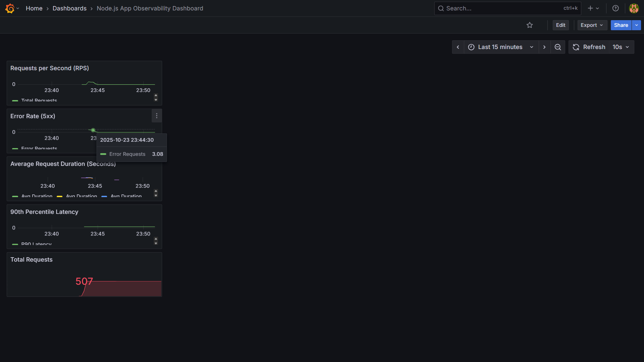This screenshot has width=644, height=362.
Task: Open the plus new item menu
Action: click(x=593, y=8)
